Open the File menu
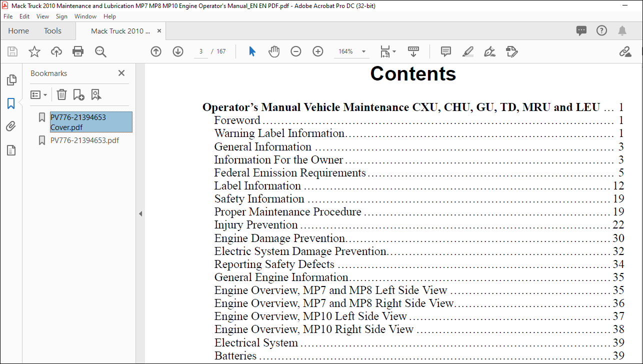Viewport: 643px width, 364px height. click(x=8, y=16)
